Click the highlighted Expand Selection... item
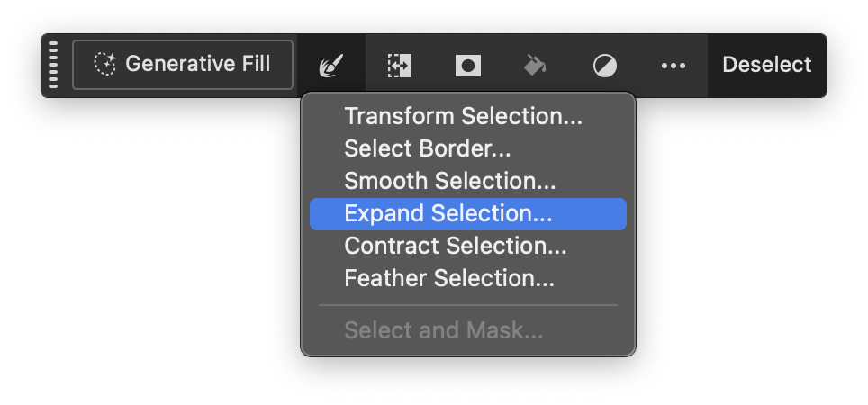Image resolution: width=868 pixels, height=405 pixels. pos(448,213)
